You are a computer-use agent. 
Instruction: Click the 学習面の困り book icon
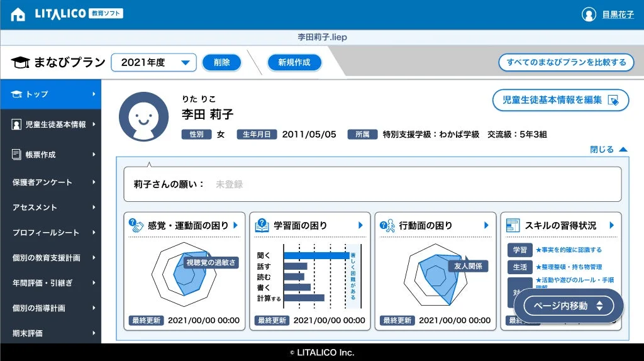[x=262, y=225]
